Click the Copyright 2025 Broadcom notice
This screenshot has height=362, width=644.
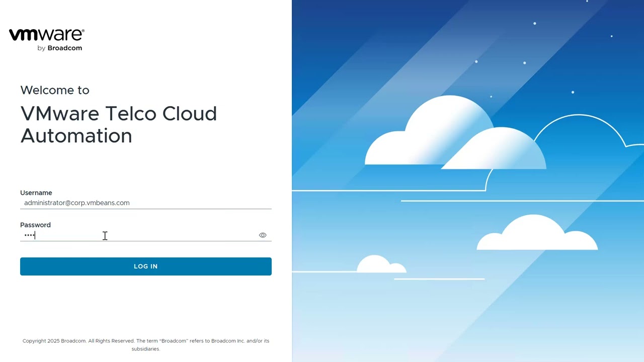pos(146,344)
